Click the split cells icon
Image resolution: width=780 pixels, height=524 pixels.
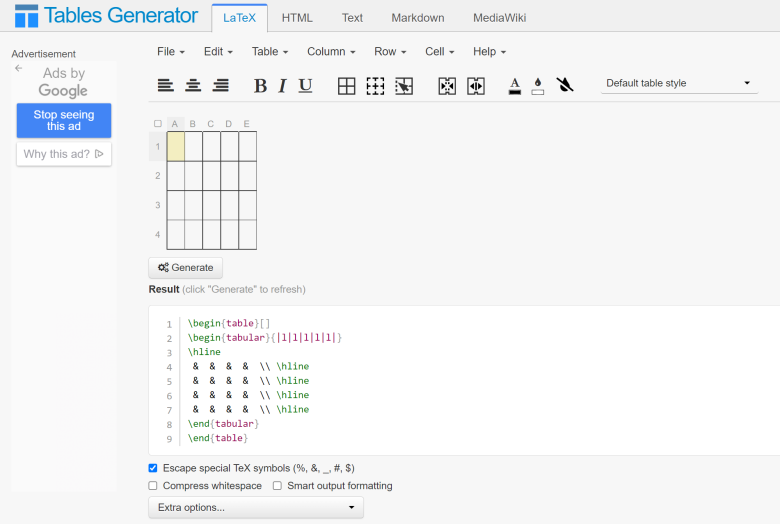(x=476, y=86)
